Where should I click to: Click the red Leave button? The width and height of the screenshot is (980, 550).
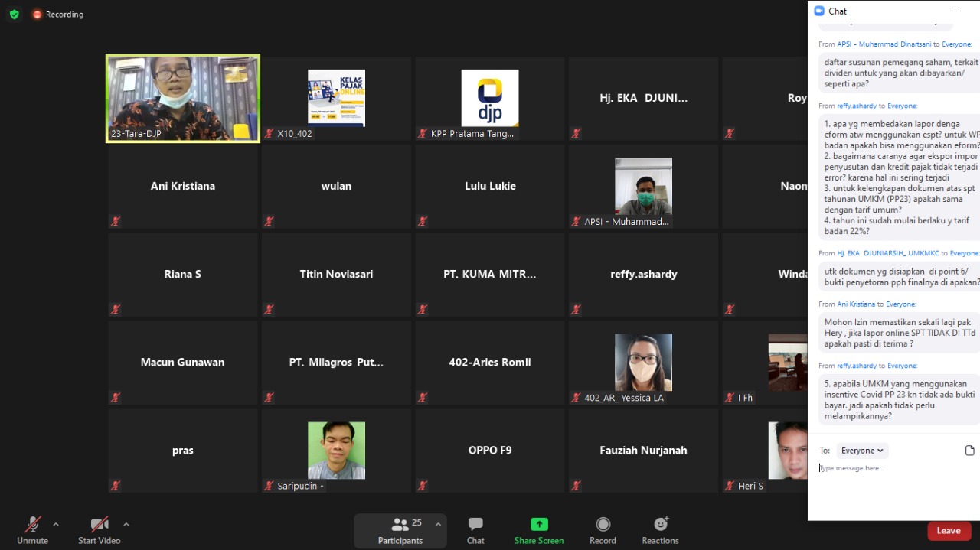coord(948,530)
